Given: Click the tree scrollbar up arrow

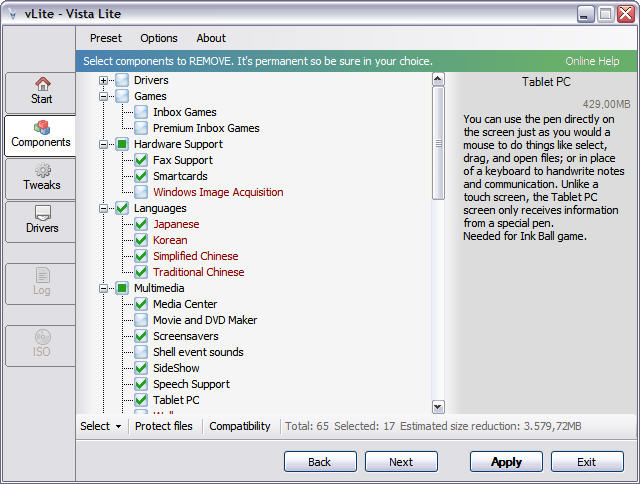Looking at the screenshot, I should [x=438, y=79].
